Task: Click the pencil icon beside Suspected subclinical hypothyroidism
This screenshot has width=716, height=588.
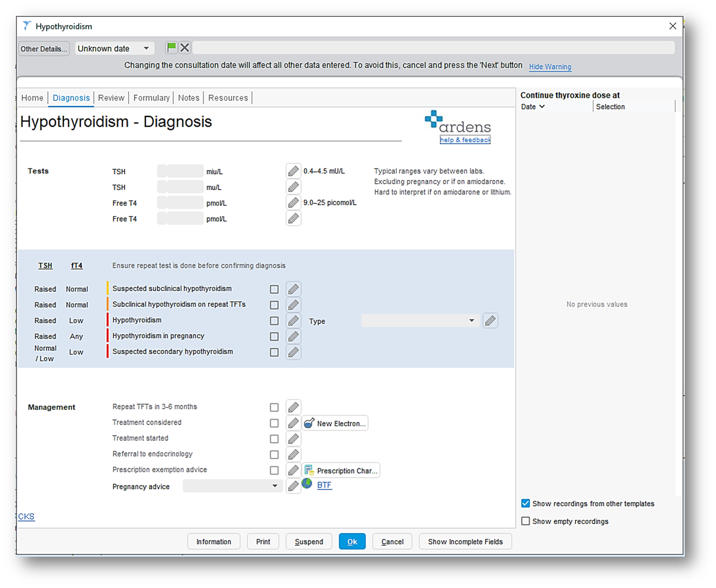Action: [x=293, y=289]
